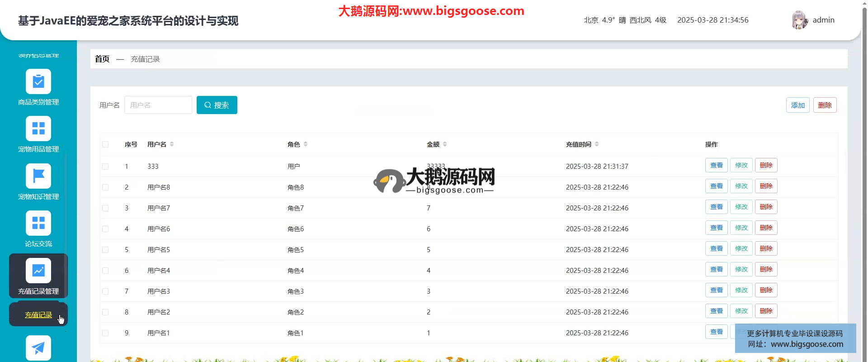Select the 论坛交流 grid icon
The height and width of the screenshot is (362, 868).
[38, 223]
